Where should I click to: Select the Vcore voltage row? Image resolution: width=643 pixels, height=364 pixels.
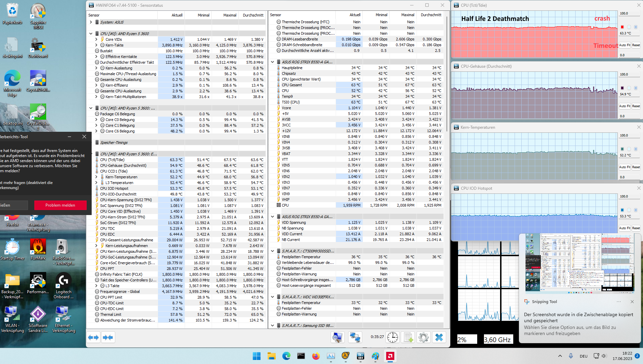pyautogui.click(x=357, y=108)
